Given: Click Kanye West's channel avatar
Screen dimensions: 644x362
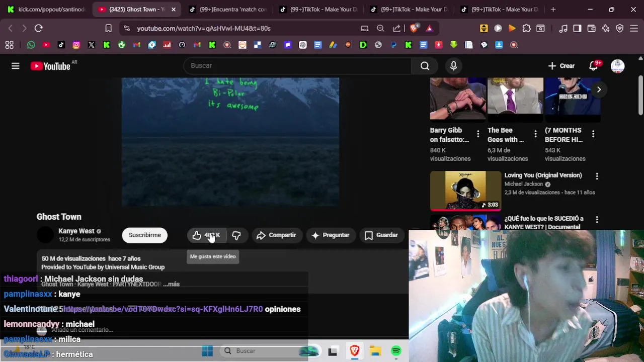Looking at the screenshot, I should [45, 235].
